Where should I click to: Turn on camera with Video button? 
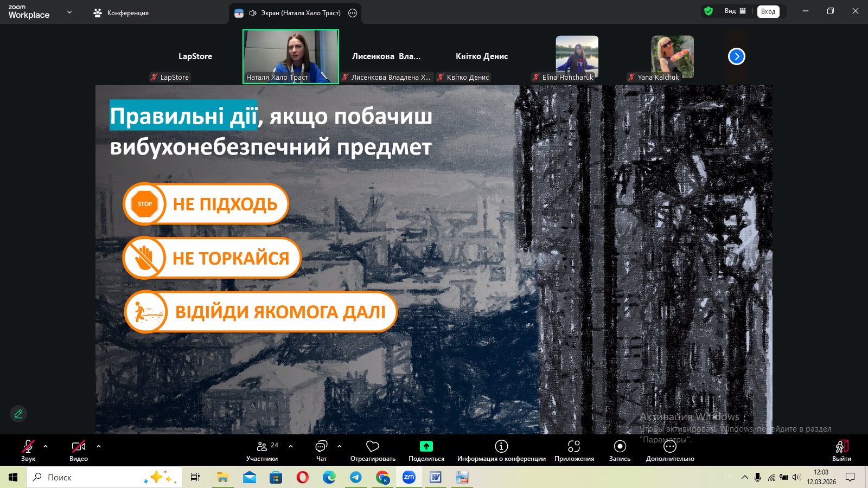(79, 447)
